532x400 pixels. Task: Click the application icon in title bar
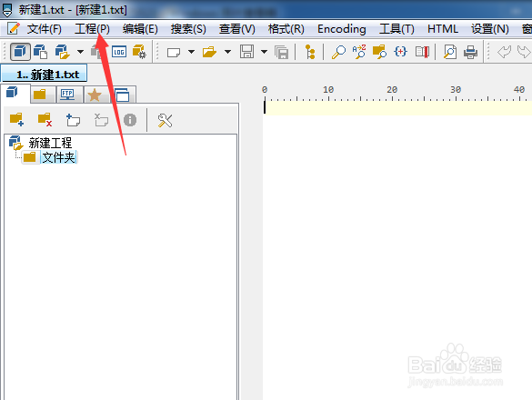click(x=7, y=10)
